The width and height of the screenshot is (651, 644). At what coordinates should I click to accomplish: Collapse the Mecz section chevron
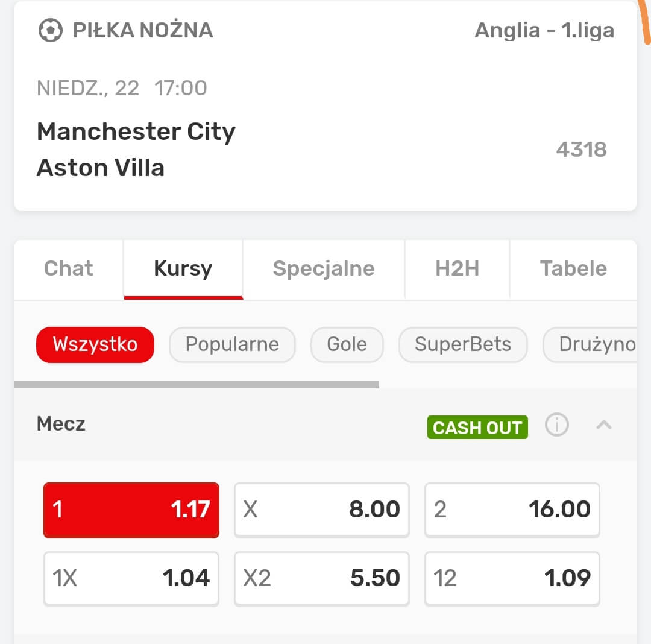[x=603, y=425]
